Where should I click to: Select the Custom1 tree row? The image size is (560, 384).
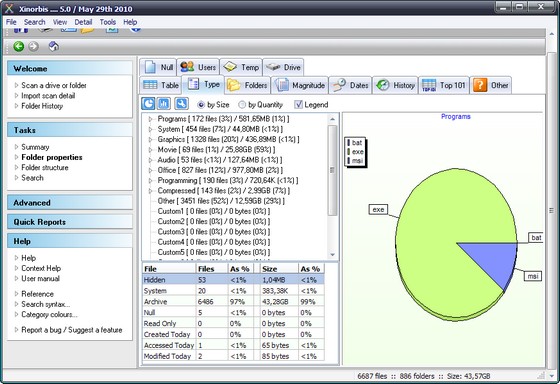[214, 211]
